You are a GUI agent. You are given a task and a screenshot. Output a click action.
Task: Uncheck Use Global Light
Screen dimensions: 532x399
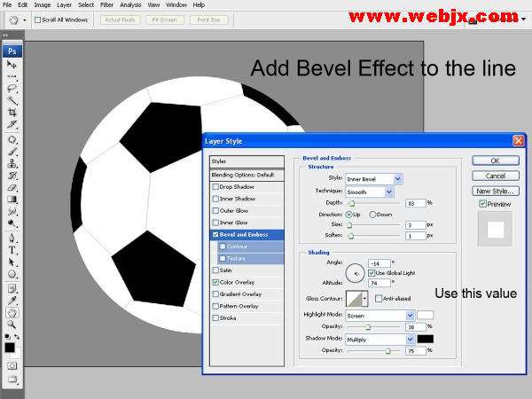coord(372,273)
